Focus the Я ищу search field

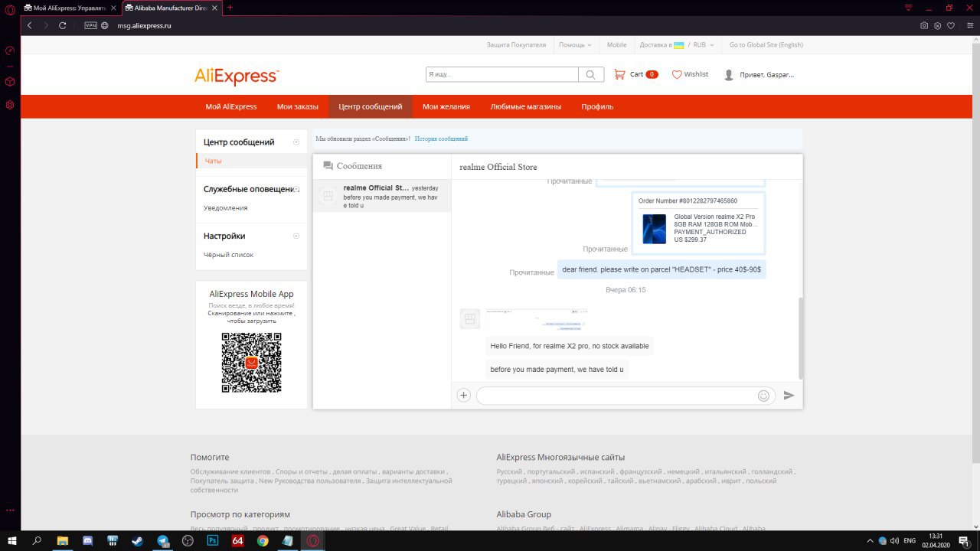pos(502,74)
